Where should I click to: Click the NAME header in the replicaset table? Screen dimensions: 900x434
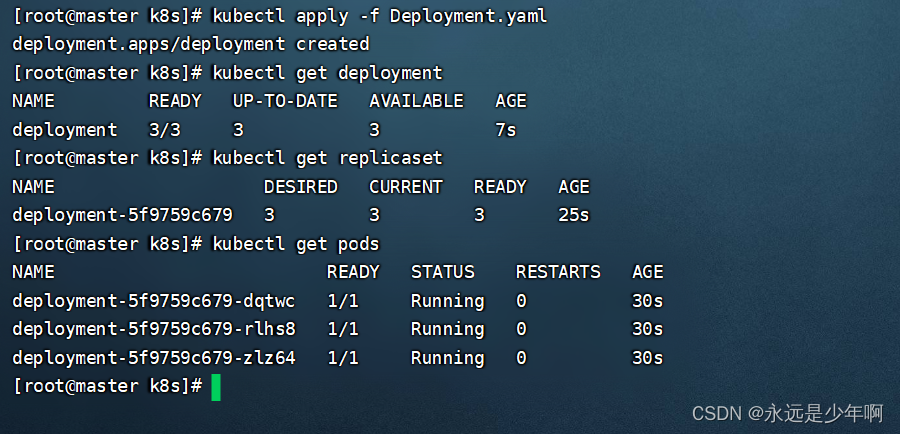33,187
